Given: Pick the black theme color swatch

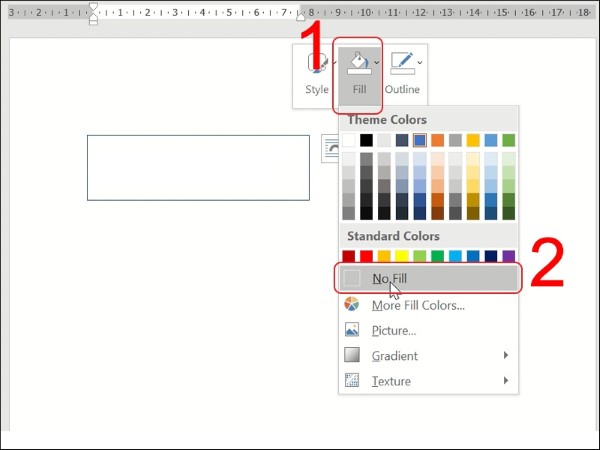Looking at the screenshot, I should tap(366, 140).
